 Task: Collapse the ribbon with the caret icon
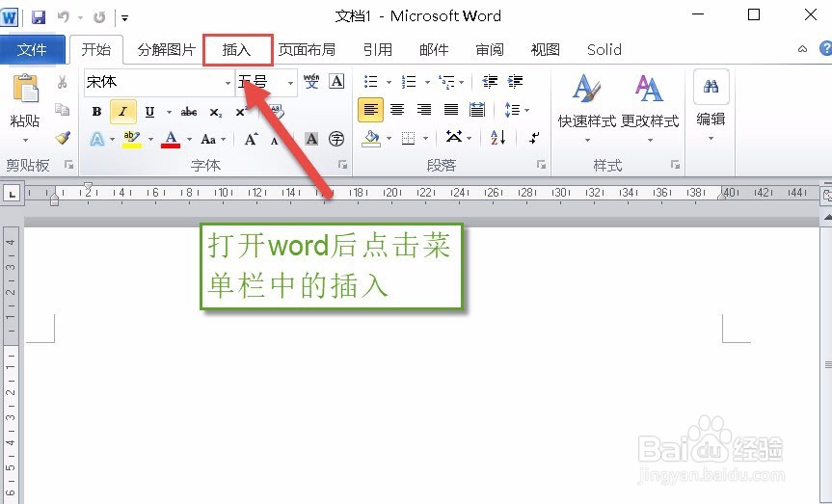point(802,49)
